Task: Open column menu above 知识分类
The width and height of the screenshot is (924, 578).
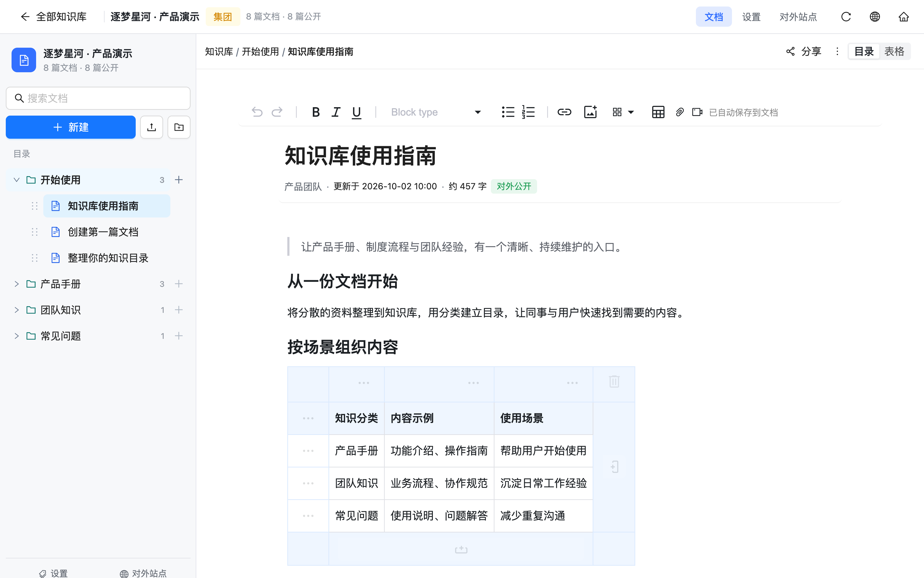Action: click(364, 383)
